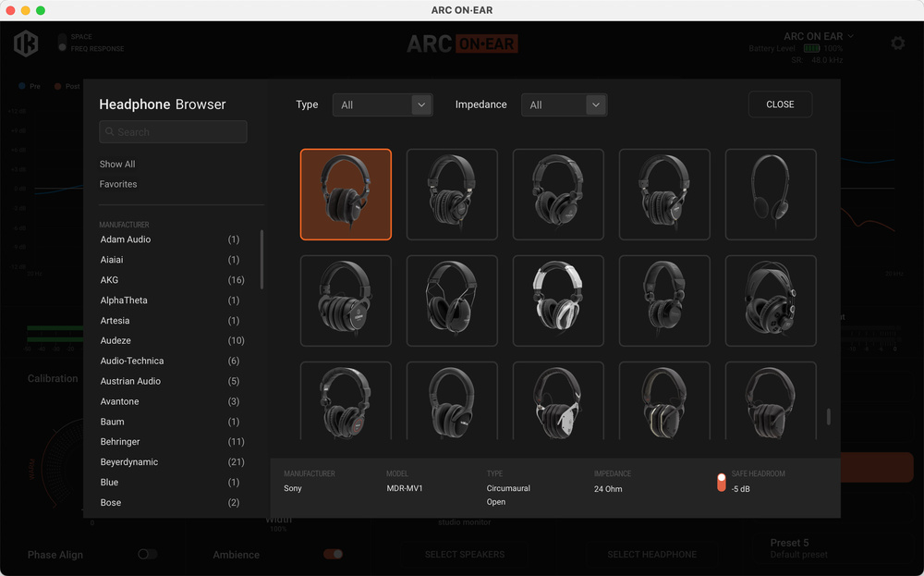Close the Headphone Browser with CLOSE button

[780, 104]
